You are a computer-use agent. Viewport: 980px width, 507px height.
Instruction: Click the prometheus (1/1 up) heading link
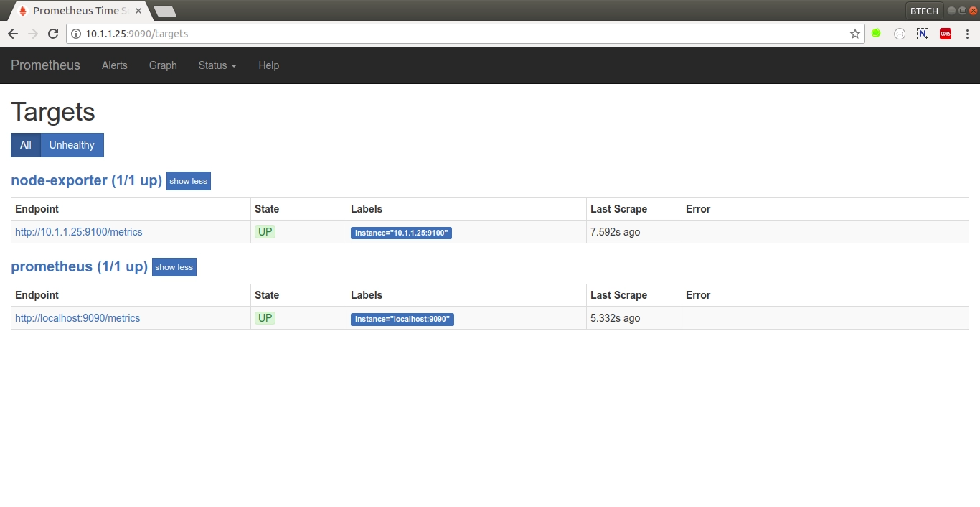80,266
